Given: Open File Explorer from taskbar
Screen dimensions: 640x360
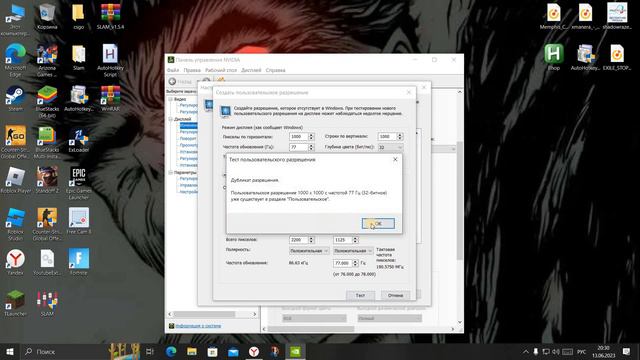Looking at the screenshot, I should (192, 351).
